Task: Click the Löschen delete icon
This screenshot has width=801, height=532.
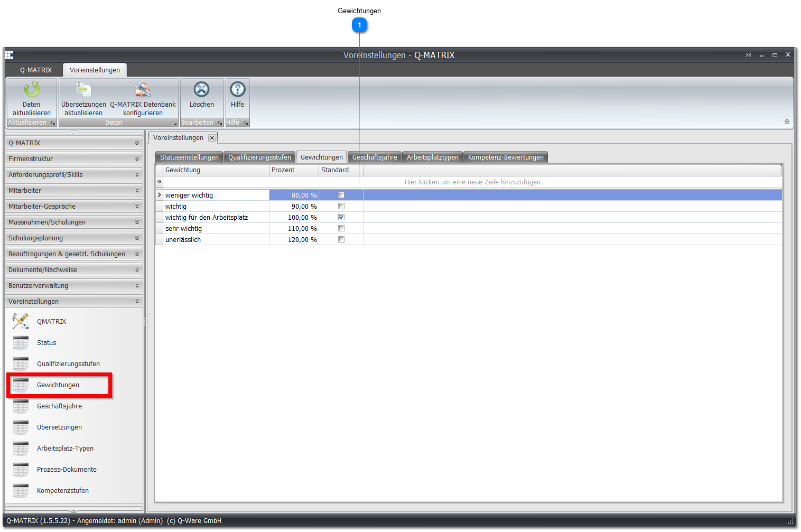Action: pos(202,90)
